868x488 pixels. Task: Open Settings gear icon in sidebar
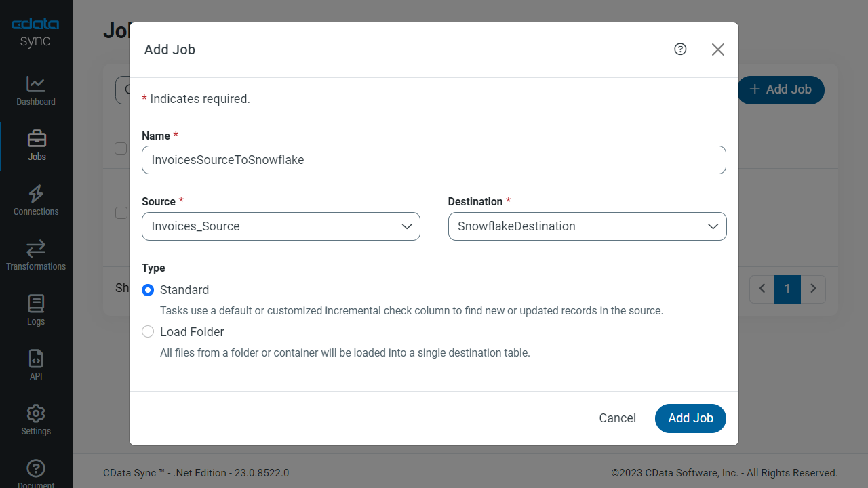point(36,413)
